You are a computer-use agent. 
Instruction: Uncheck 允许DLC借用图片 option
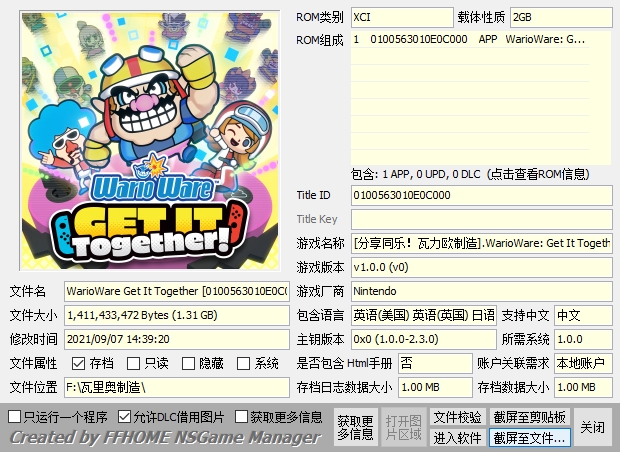pyautogui.click(x=125, y=416)
